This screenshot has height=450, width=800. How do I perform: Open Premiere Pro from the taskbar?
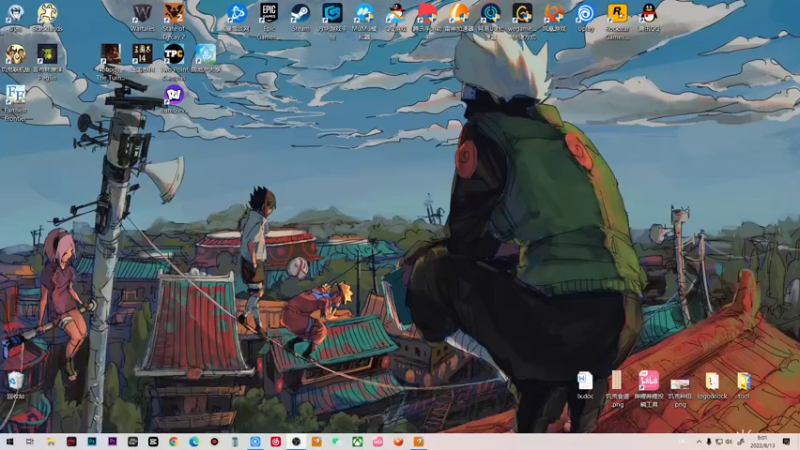pos(112,442)
